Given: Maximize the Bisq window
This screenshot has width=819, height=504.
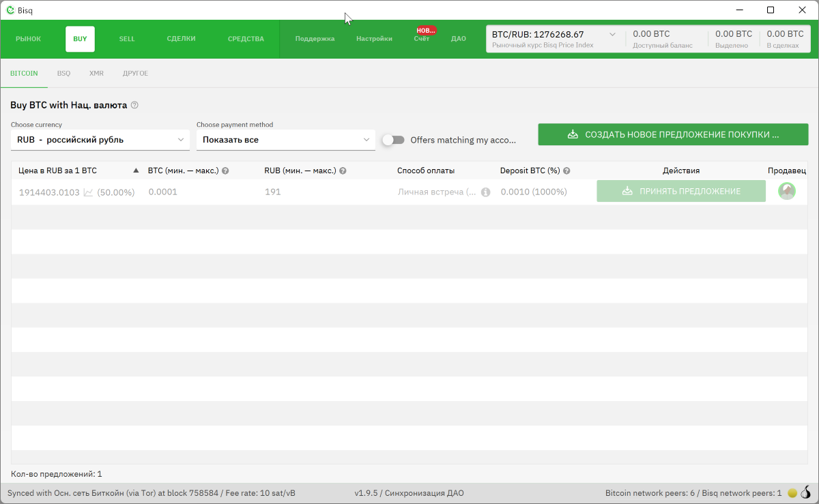Looking at the screenshot, I should [771, 10].
